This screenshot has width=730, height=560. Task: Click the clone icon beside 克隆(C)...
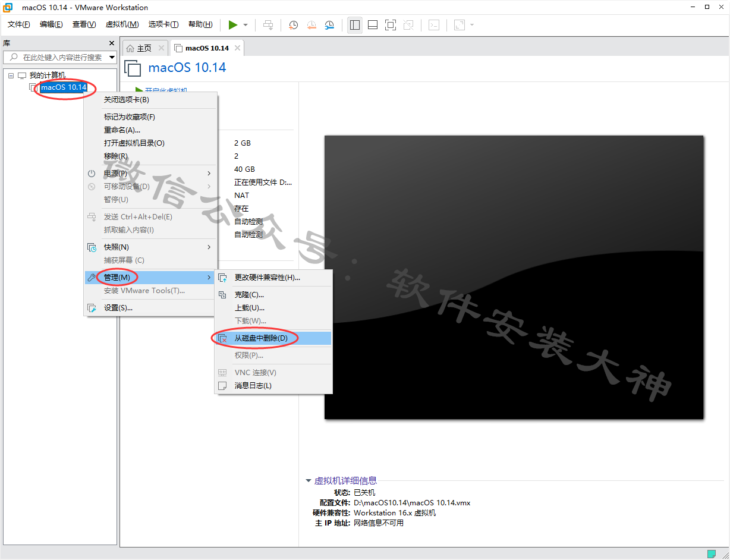222,295
